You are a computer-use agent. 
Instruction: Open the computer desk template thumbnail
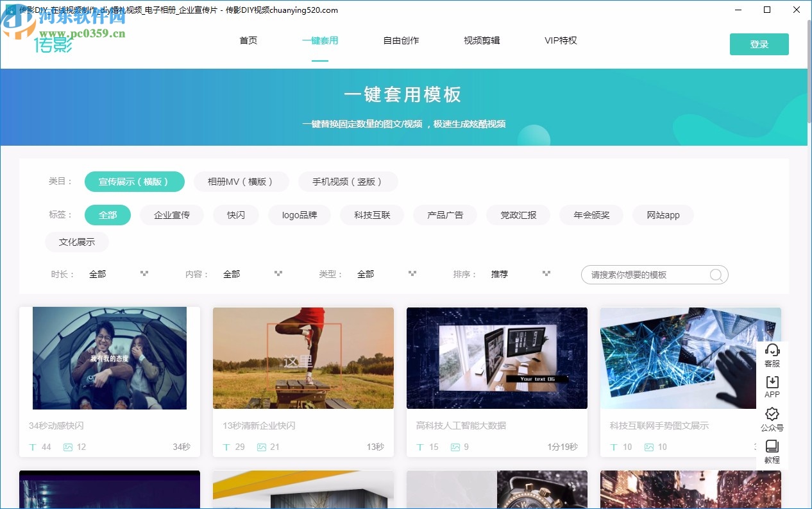coord(497,358)
